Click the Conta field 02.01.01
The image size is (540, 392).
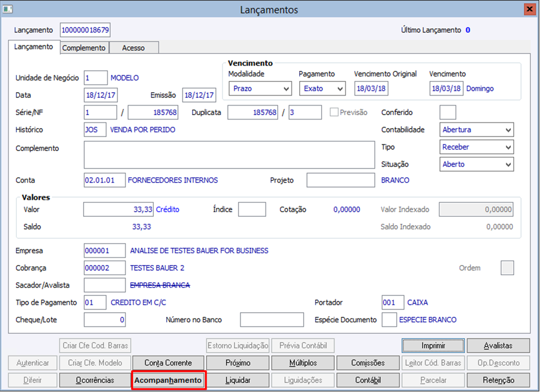pyautogui.click(x=104, y=180)
